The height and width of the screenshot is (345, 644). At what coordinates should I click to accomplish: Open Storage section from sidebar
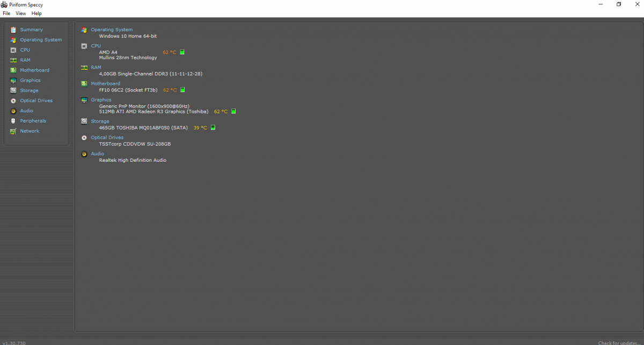click(29, 90)
